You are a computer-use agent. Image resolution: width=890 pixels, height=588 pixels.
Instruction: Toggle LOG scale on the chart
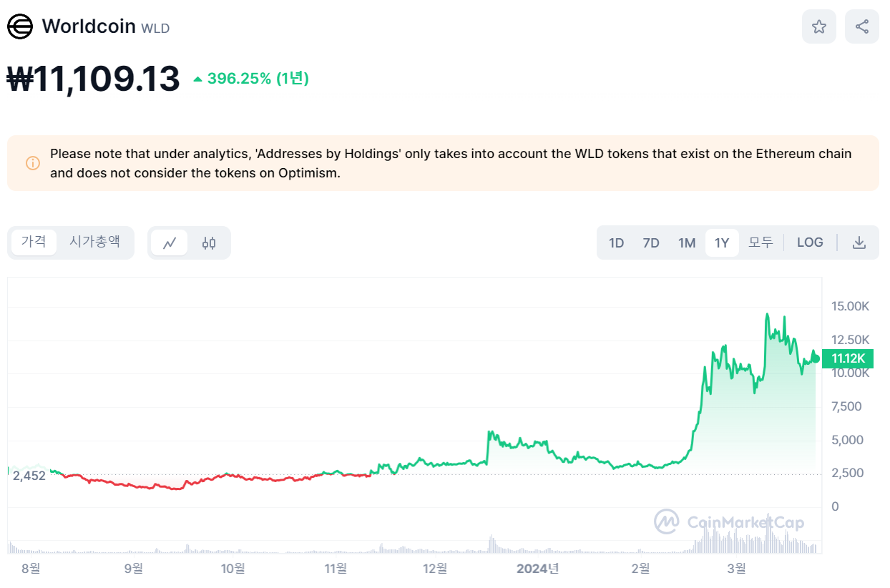(810, 242)
